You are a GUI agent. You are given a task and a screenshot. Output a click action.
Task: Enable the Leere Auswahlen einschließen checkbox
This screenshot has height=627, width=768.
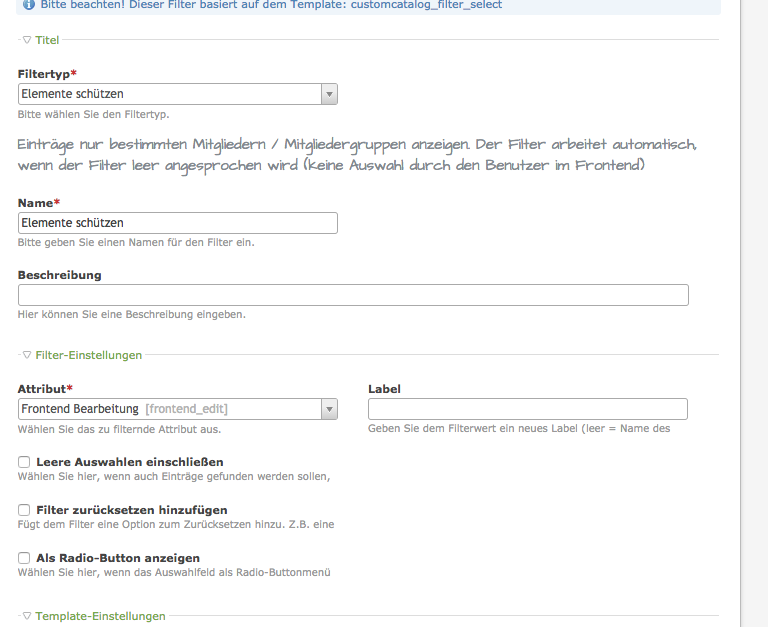pyautogui.click(x=24, y=463)
